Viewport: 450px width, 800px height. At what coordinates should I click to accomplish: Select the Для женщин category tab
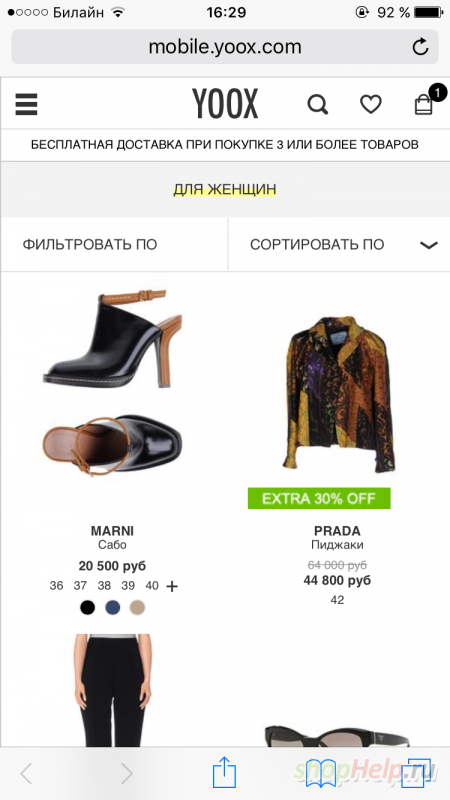point(225,189)
